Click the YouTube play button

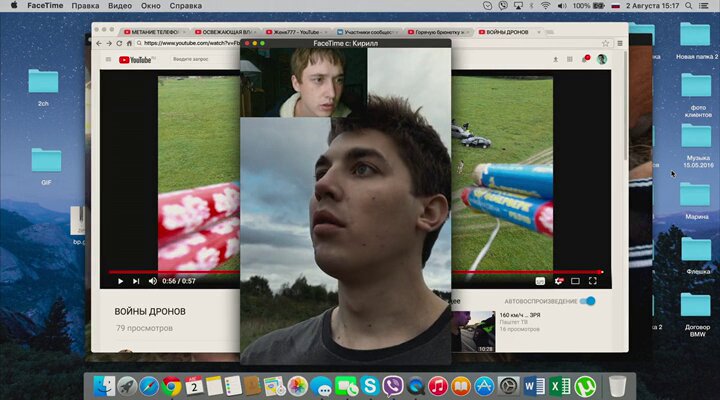[120, 281]
